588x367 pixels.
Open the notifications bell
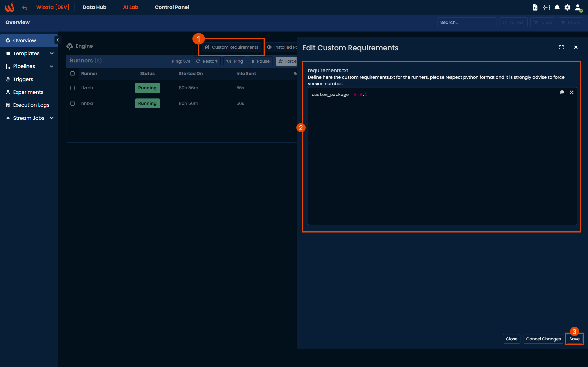(x=557, y=7)
